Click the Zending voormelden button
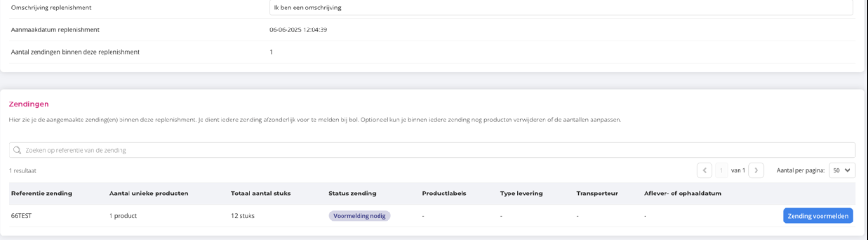The image size is (868, 240). [x=818, y=216]
